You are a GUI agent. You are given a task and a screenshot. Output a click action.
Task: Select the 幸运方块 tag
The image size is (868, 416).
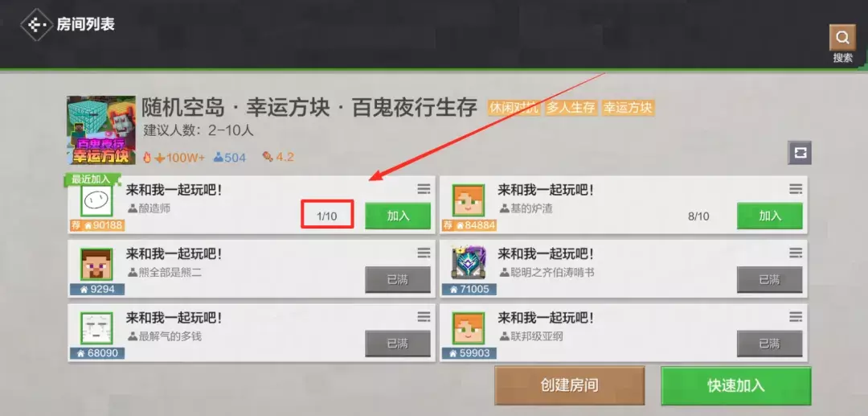click(x=628, y=108)
